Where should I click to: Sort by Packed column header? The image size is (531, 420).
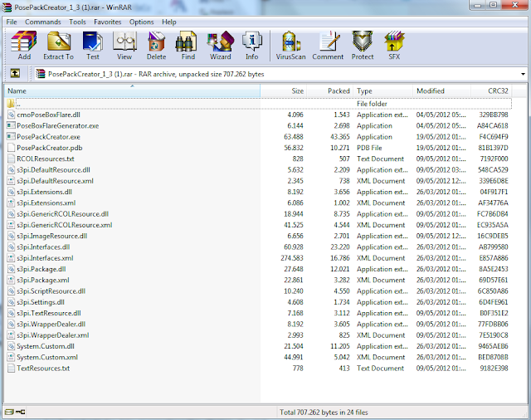click(x=330, y=90)
